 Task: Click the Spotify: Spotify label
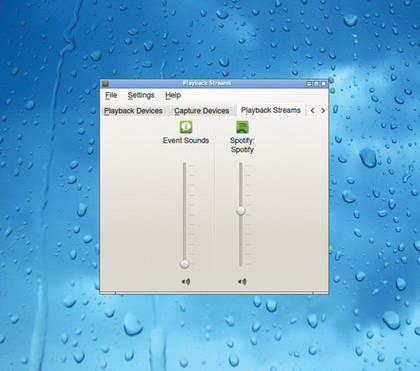pyautogui.click(x=242, y=145)
